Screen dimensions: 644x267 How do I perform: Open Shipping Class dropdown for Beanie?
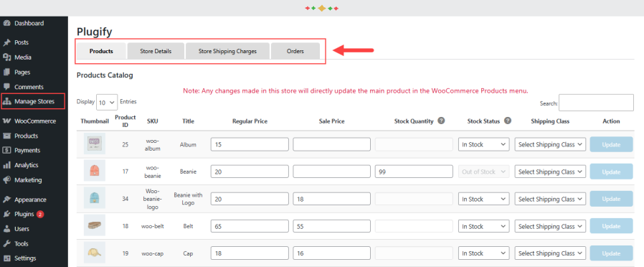pos(550,172)
